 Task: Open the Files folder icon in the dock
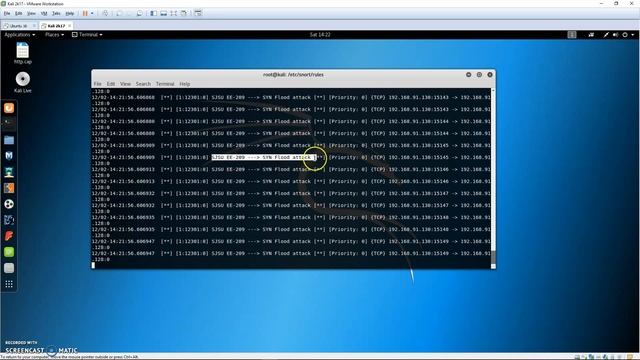click(9, 140)
